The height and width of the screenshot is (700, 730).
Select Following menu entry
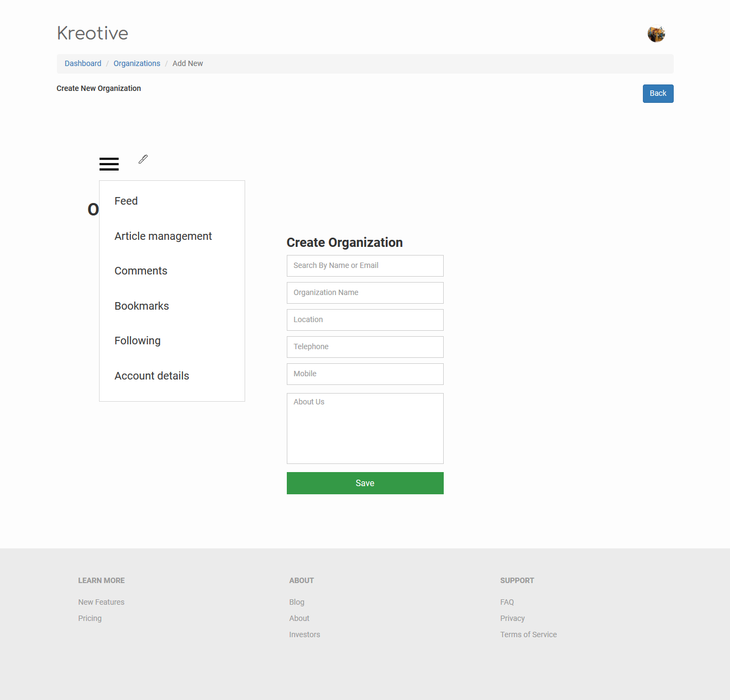point(137,341)
